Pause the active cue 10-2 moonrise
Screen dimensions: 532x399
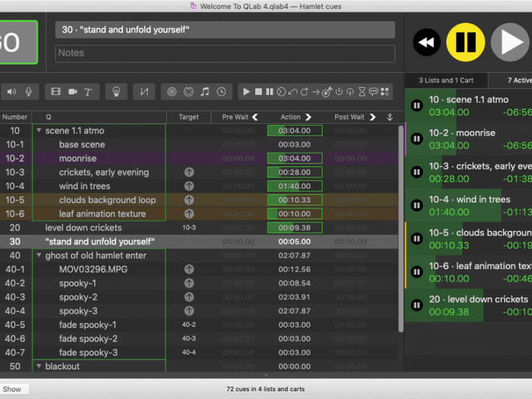(x=417, y=139)
